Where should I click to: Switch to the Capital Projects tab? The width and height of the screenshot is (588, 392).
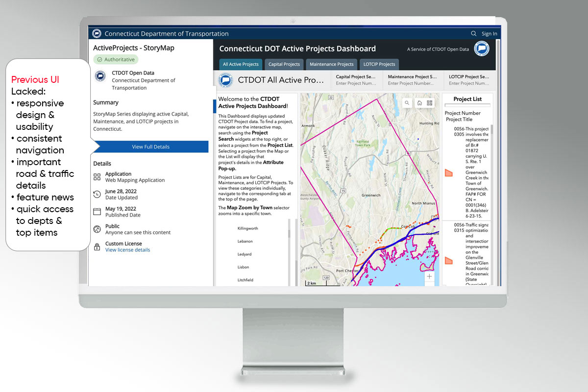point(284,64)
